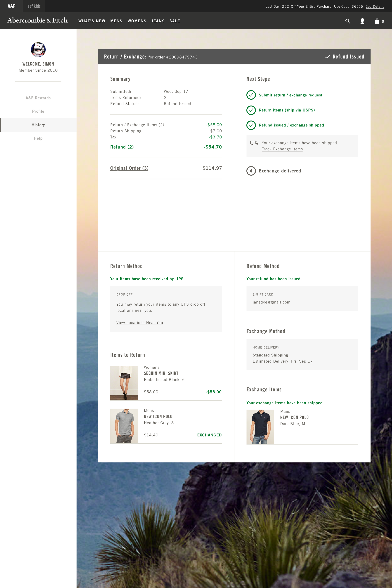The image size is (392, 588).
Task: Click the search magnifier icon
Action: (x=347, y=21)
